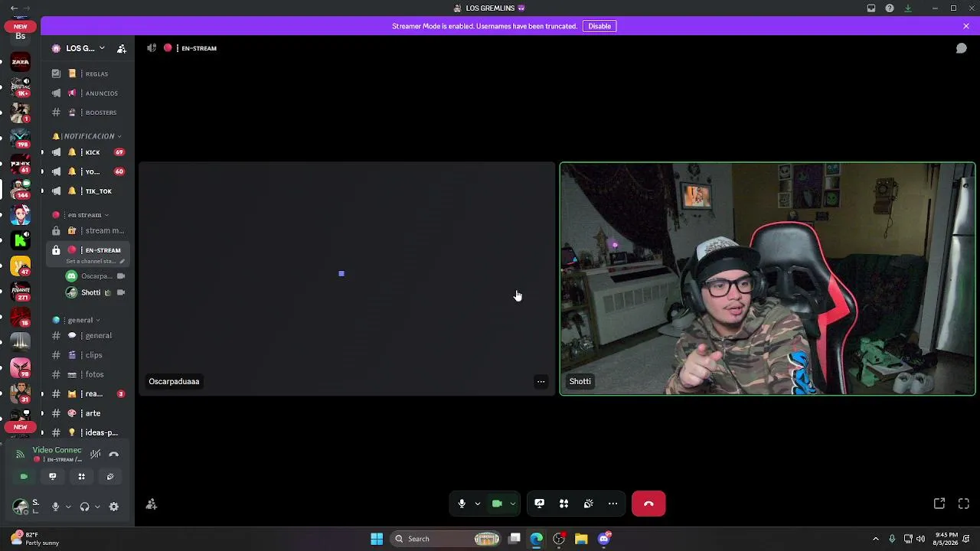Open the ANUNCIOS channel
This screenshot has width=980, height=551.
click(87, 93)
